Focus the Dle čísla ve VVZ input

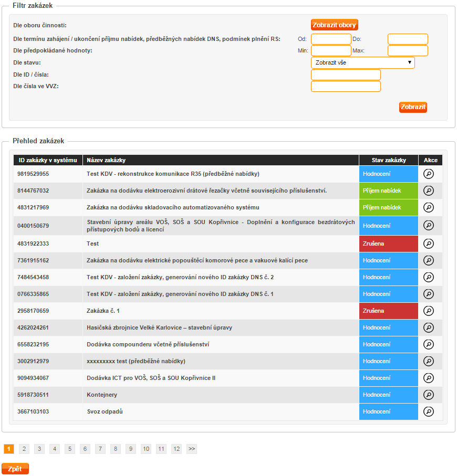point(346,86)
